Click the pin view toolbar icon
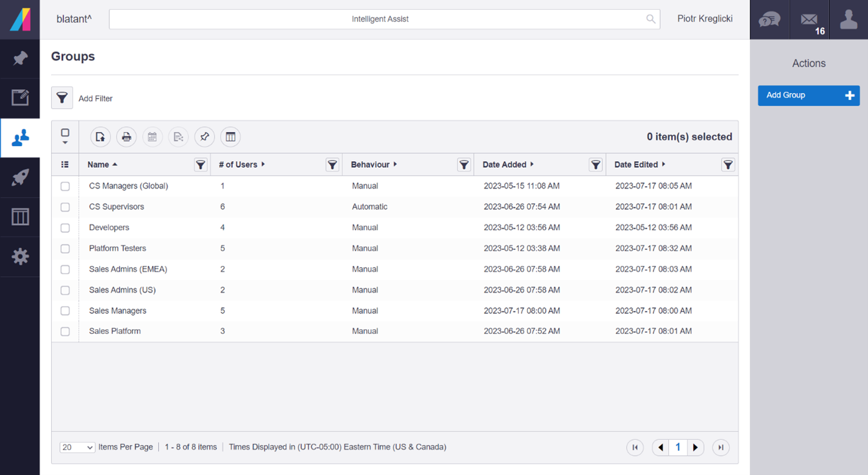This screenshot has height=475, width=868. pos(204,137)
